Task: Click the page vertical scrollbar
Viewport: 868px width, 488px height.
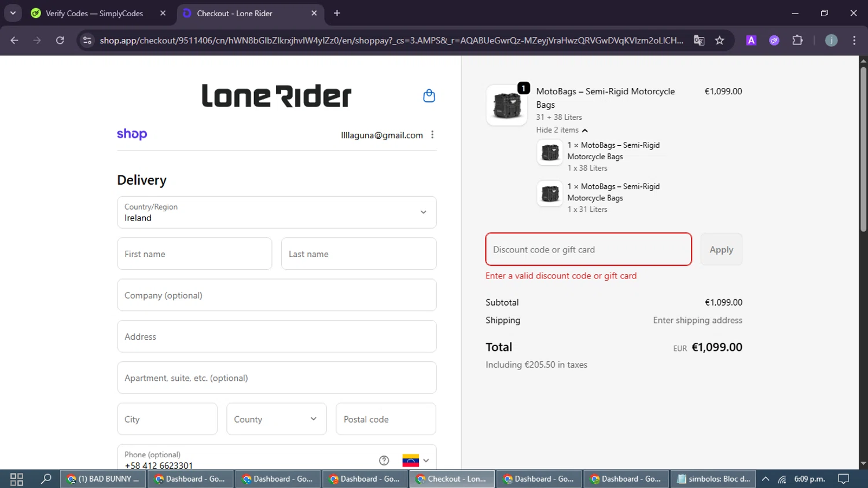Action: tap(863, 149)
